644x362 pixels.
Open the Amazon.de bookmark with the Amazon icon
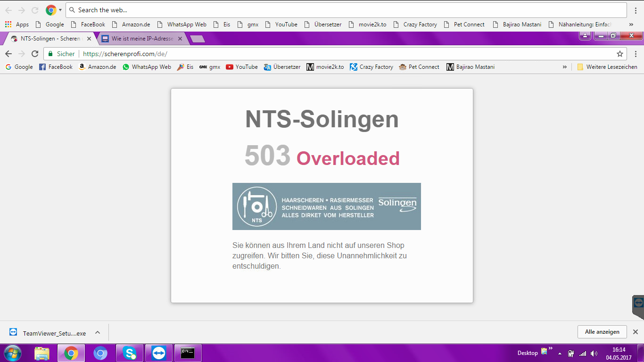point(97,67)
